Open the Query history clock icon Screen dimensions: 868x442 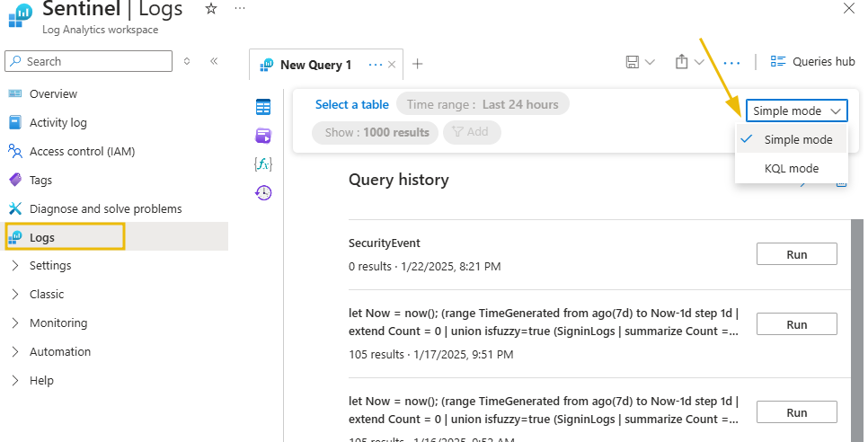263,192
